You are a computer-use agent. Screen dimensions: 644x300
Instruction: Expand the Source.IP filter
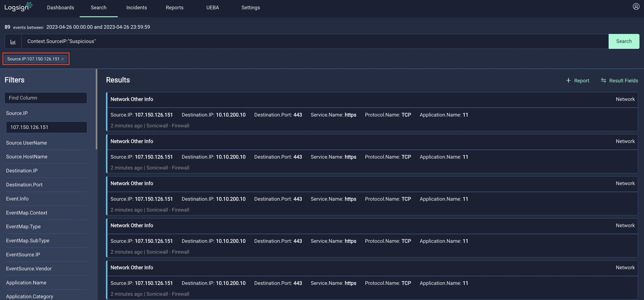(17, 113)
